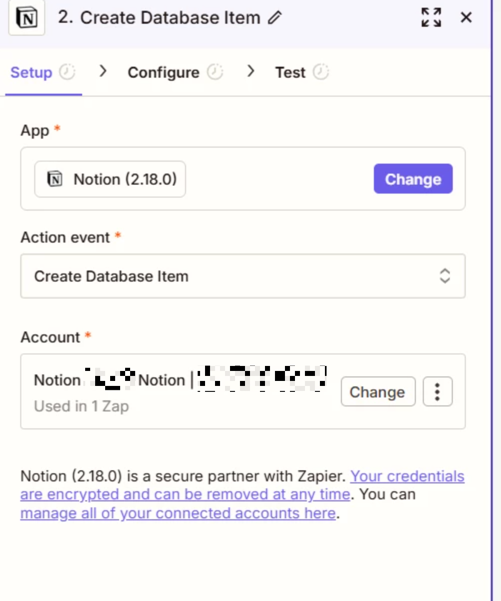Click the Notion icon in App field
The image size is (501, 601).
click(x=54, y=179)
